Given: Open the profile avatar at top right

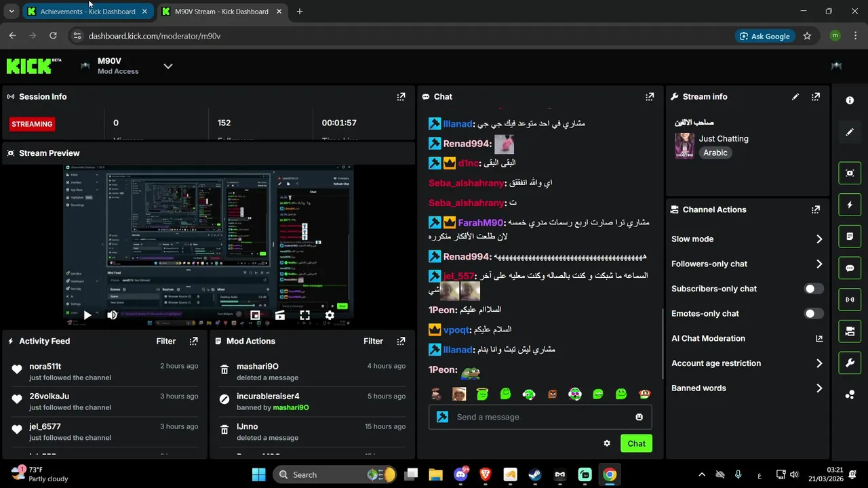Looking at the screenshot, I should click(x=836, y=66).
